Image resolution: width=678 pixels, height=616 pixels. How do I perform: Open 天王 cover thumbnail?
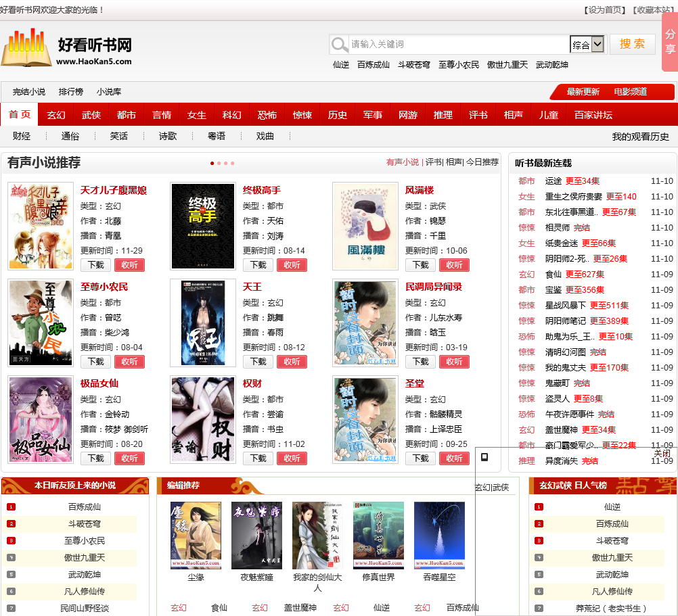pyautogui.click(x=203, y=323)
